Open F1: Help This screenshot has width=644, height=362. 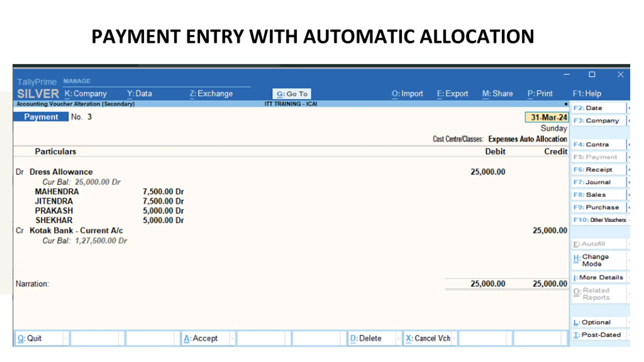[x=587, y=94]
